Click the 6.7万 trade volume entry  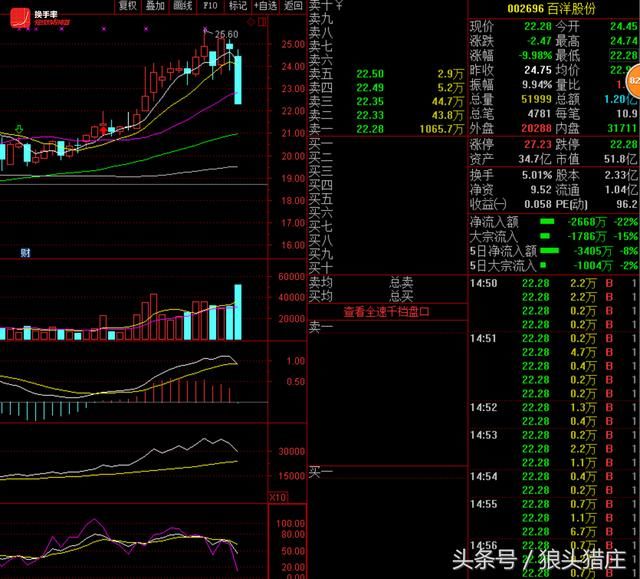pos(583,532)
